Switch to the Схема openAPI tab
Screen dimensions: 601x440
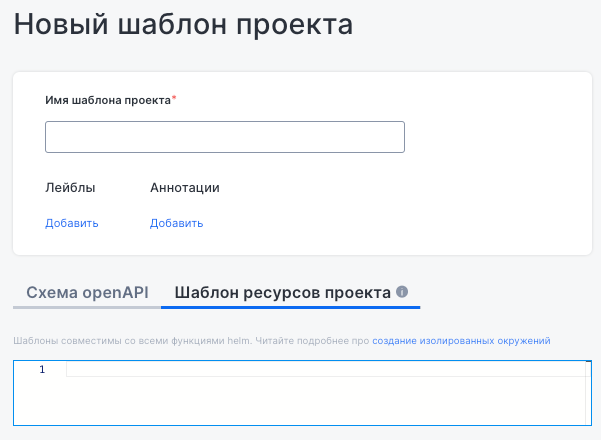click(x=87, y=293)
